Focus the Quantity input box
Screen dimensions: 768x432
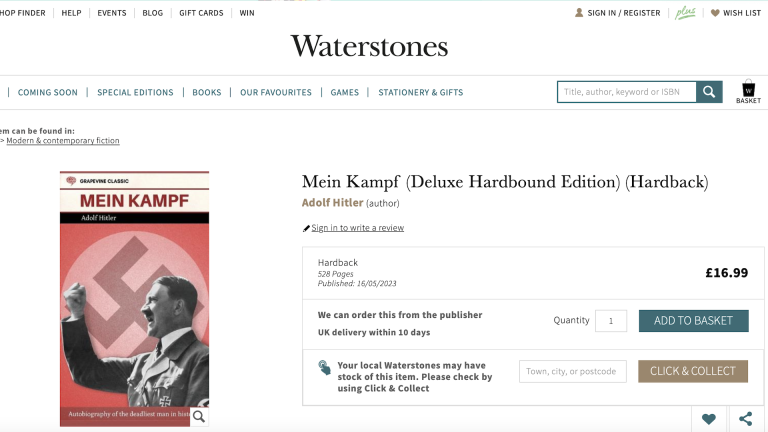click(611, 321)
